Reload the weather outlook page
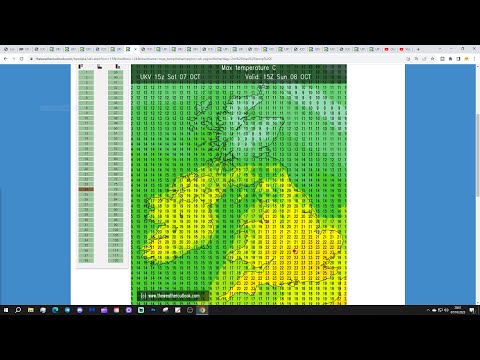This screenshot has height=360, width=480. pyautogui.click(x=22, y=59)
